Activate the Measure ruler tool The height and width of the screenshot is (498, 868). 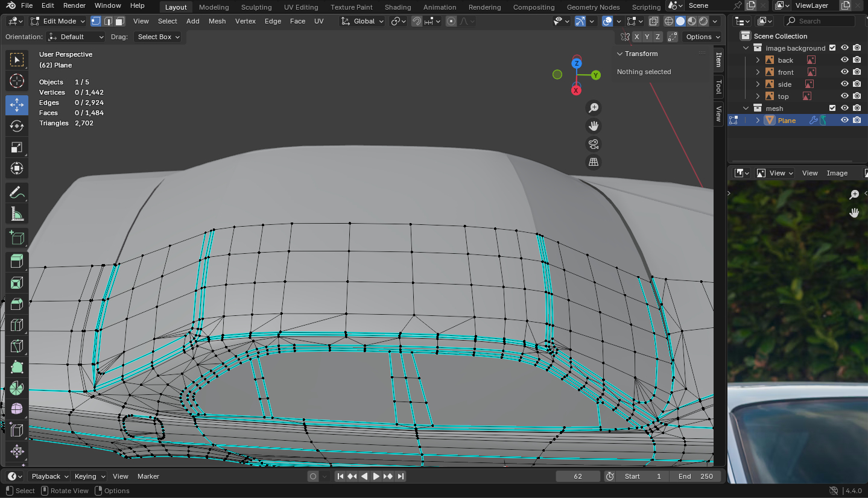17,213
